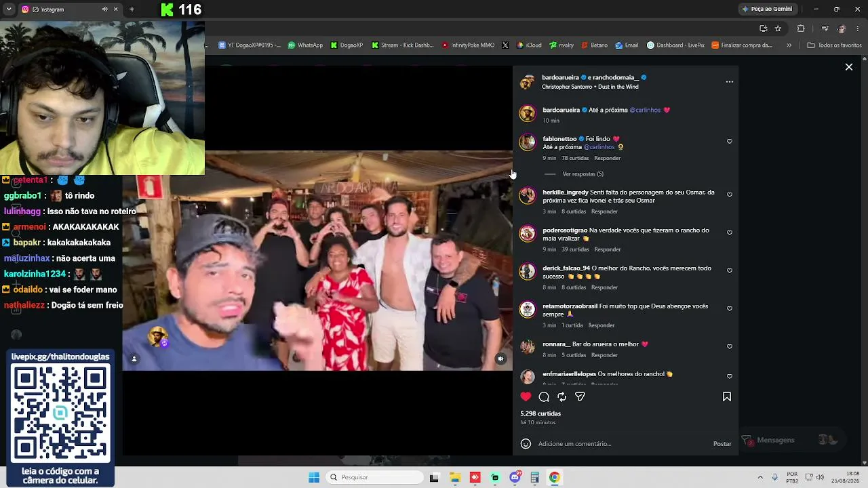Like the poderosotigrao comment
Viewport: 868px width, 488px height.
click(x=730, y=232)
